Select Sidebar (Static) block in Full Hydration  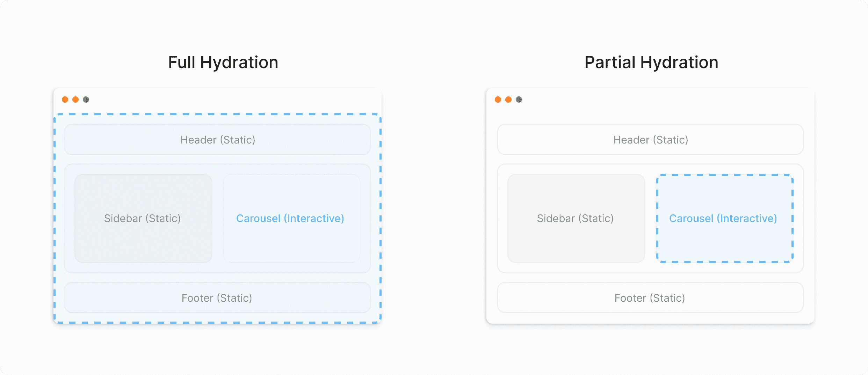(143, 218)
